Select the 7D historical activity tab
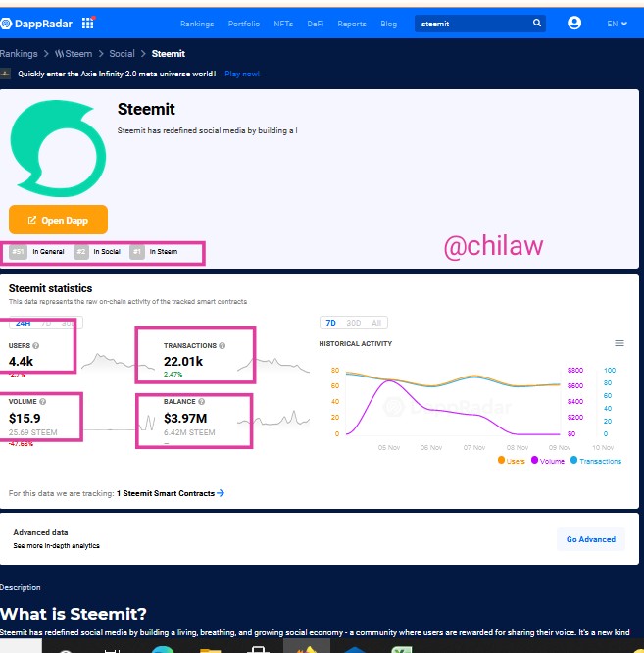The image size is (644, 653). [x=330, y=323]
